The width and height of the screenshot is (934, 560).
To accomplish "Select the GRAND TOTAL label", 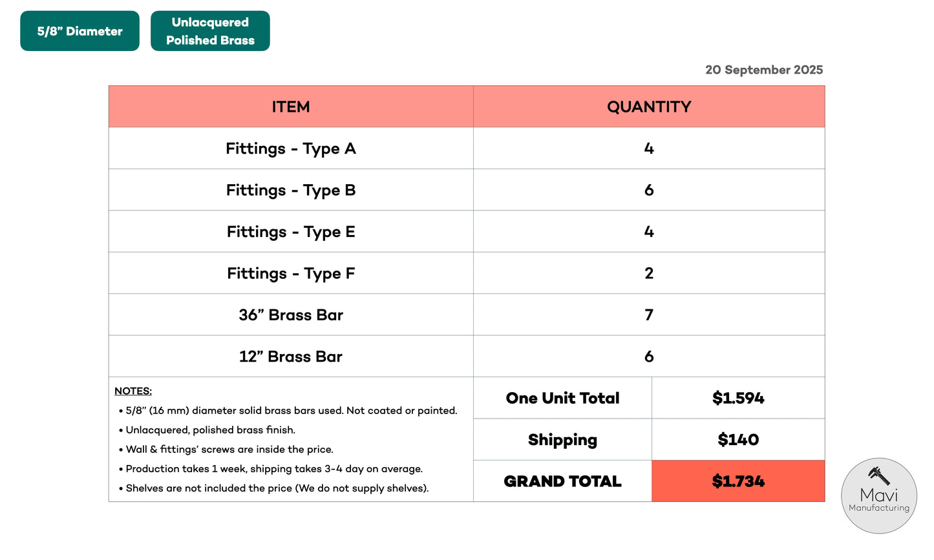I will (562, 481).
